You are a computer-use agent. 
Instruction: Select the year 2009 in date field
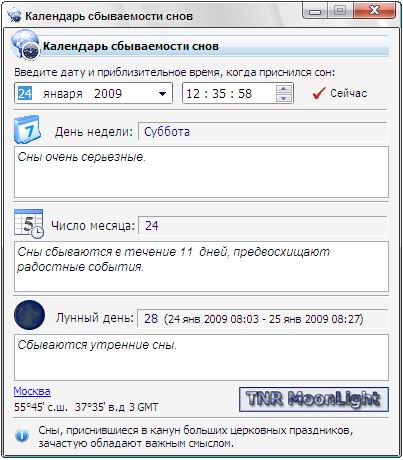(108, 94)
